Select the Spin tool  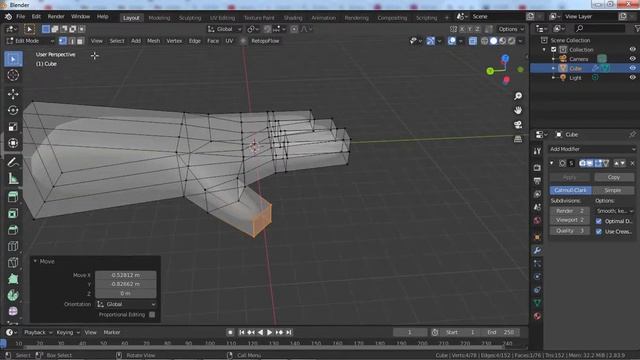(x=13, y=295)
